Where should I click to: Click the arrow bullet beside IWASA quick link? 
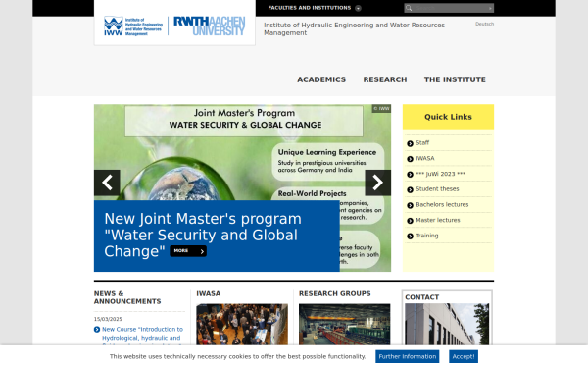(410, 159)
